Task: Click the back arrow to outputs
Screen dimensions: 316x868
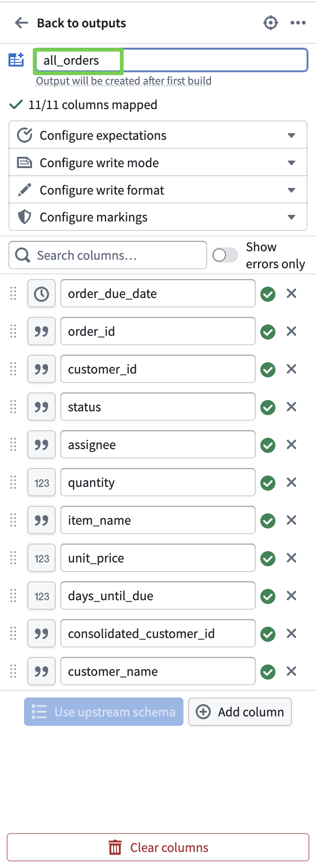Action: [x=22, y=23]
